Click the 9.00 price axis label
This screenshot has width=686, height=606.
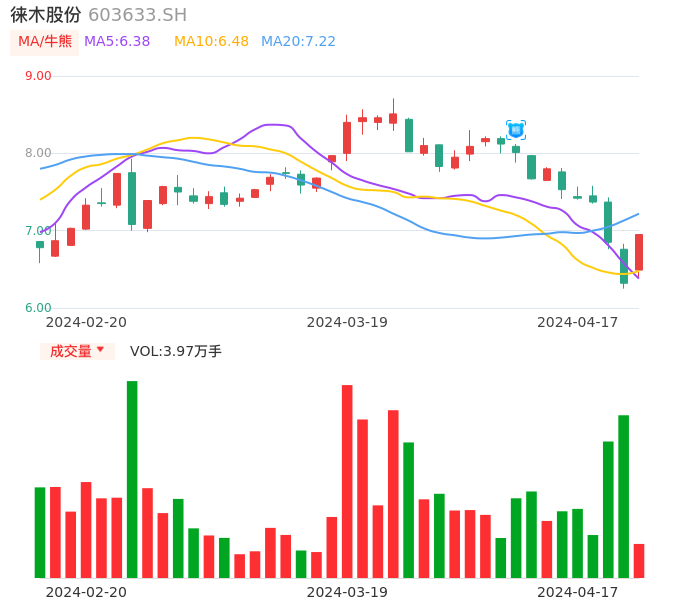[x=38, y=76]
